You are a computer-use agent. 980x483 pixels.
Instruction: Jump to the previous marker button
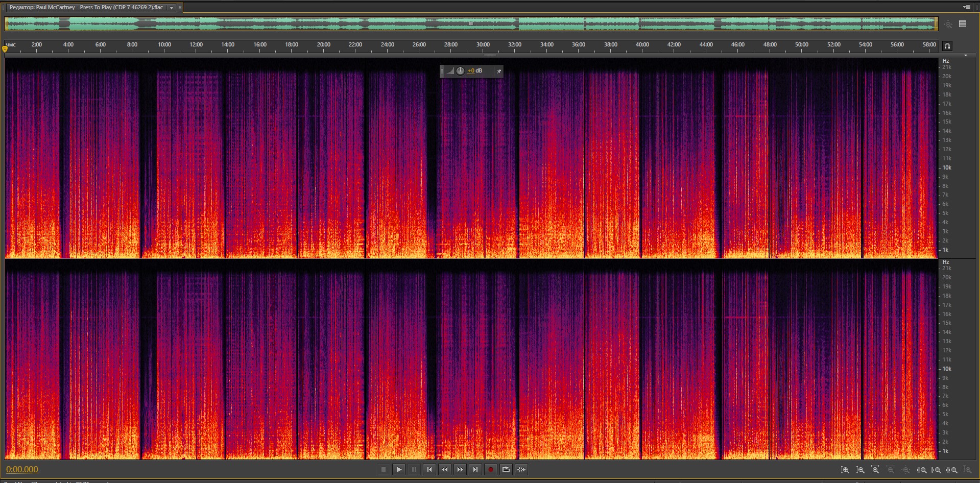click(429, 470)
